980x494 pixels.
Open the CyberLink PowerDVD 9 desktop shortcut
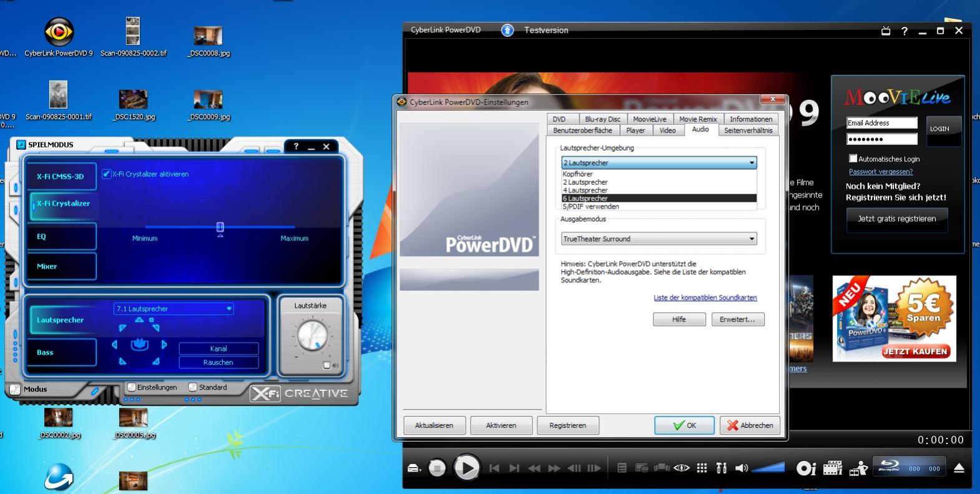tap(59, 37)
